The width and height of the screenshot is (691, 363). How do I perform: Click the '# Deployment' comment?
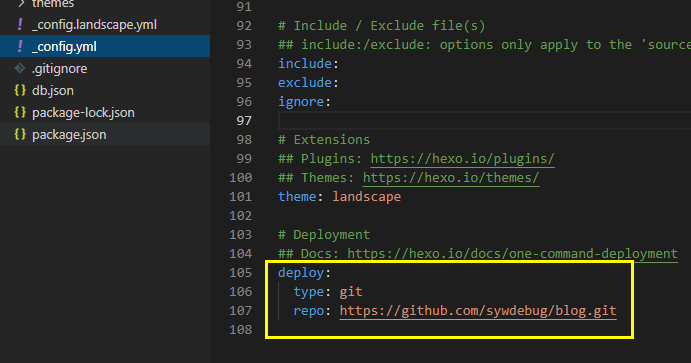tap(324, 235)
